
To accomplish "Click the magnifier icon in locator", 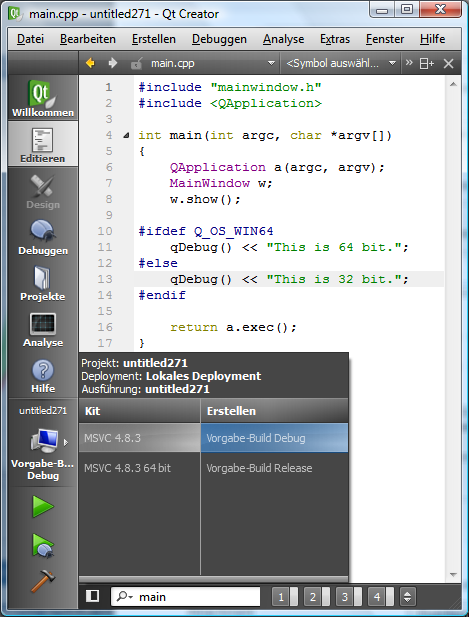I will point(123,597).
